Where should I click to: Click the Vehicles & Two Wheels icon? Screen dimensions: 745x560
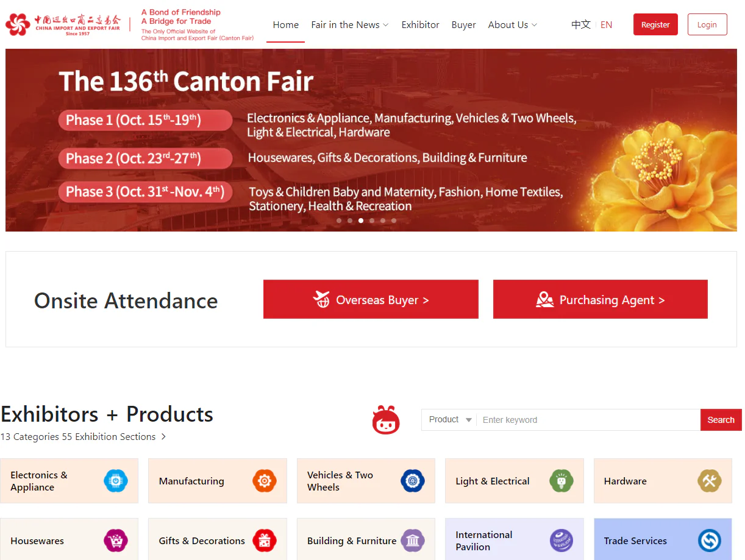tap(413, 481)
